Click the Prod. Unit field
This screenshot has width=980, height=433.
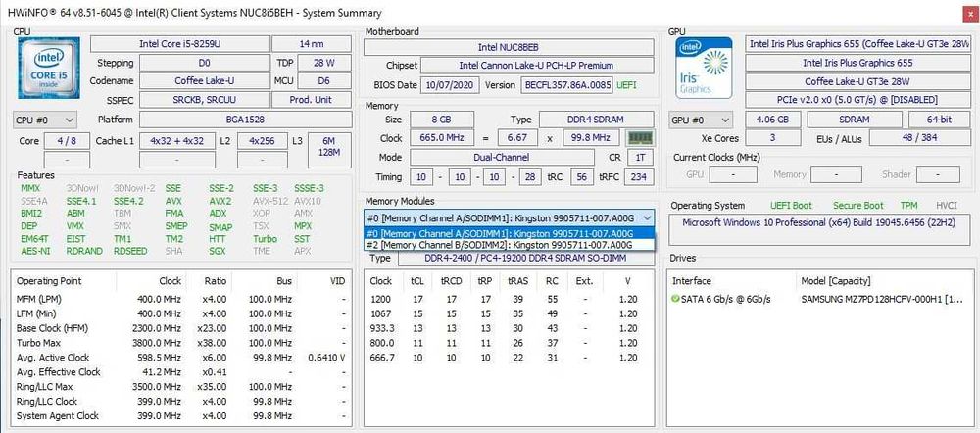pos(312,100)
